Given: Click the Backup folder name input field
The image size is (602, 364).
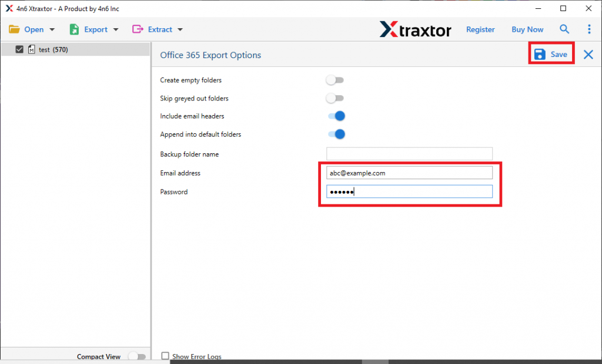Looking at the screenshot, I should click(409, 153).
